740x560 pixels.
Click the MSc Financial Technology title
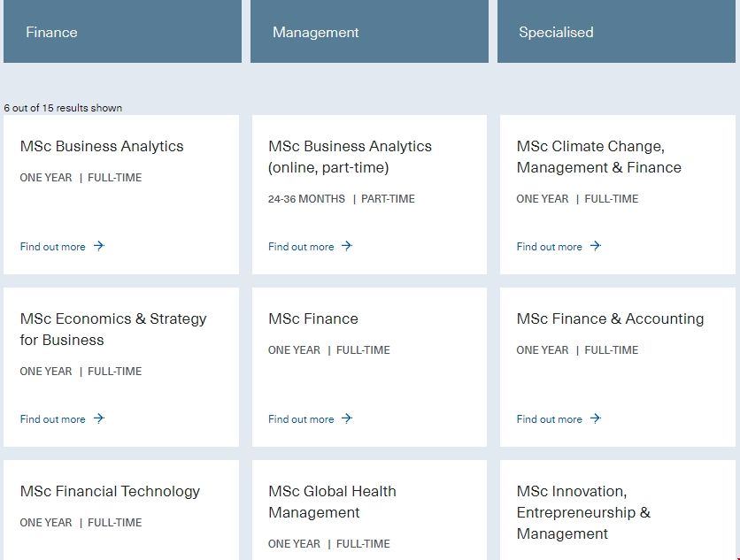coord(110,491)
